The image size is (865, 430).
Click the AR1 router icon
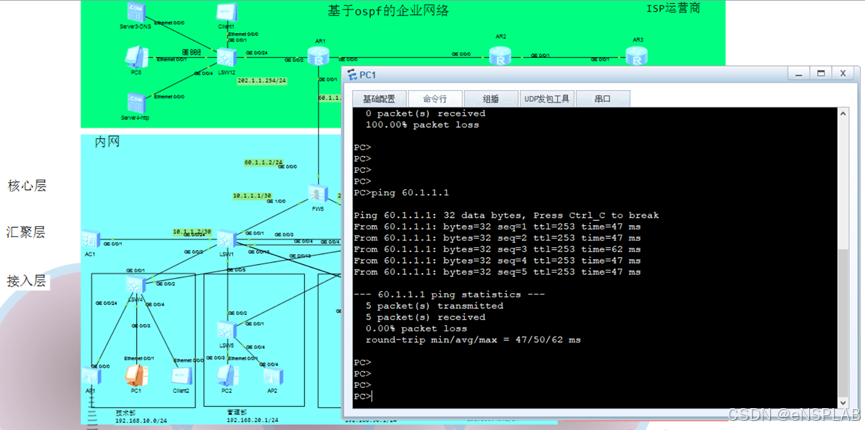(x=318, y=55)
